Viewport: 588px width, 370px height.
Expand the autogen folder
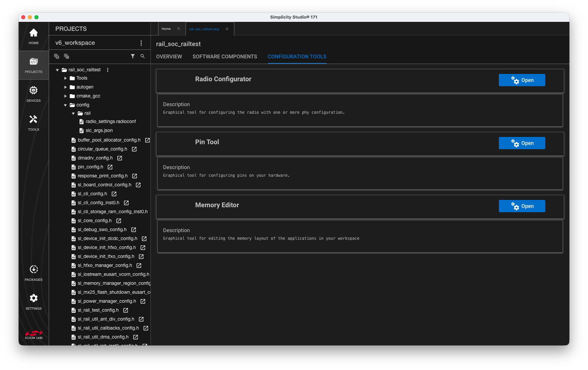click(65, 87)
